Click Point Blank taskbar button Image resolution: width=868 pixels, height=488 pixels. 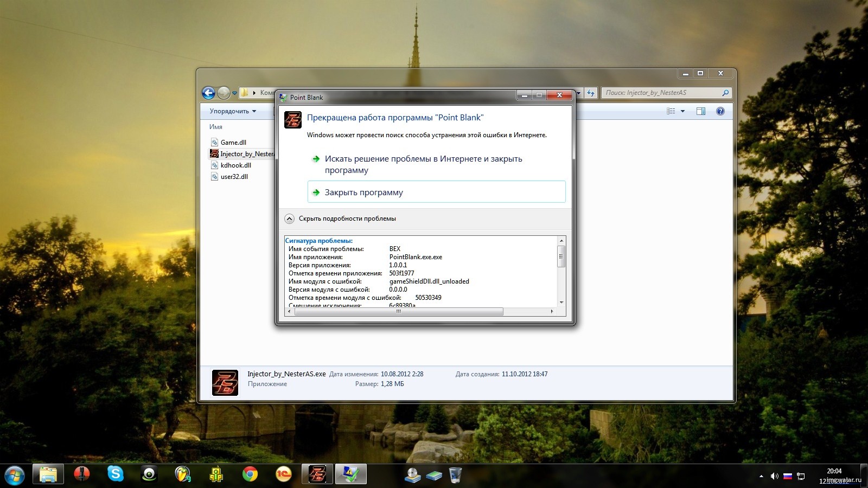coord(317,475)
